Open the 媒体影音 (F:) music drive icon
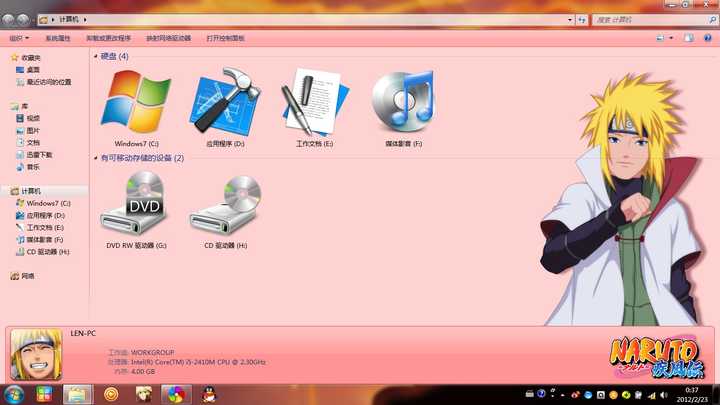The image size is (720, 405). tap(403, 101)
